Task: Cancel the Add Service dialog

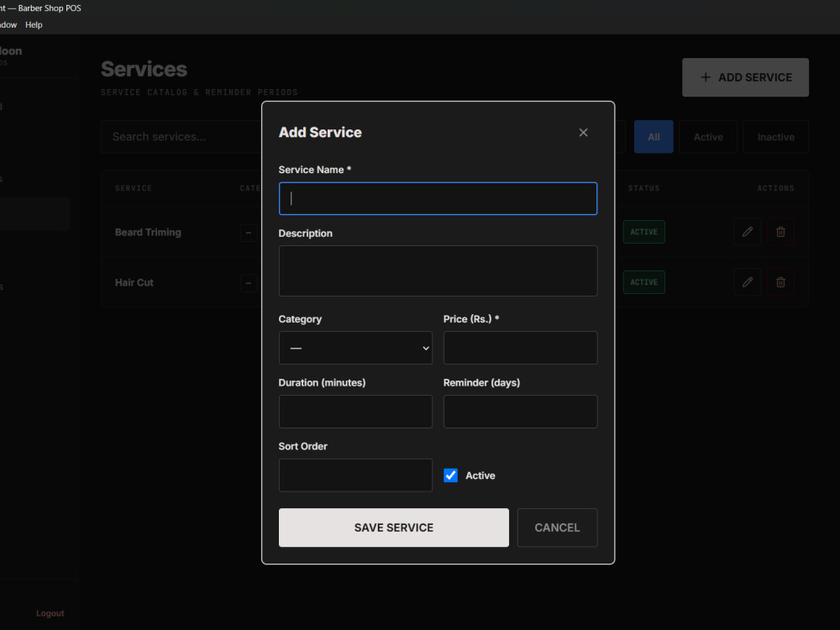Action: pyautogui.click(x=557, y=528)
